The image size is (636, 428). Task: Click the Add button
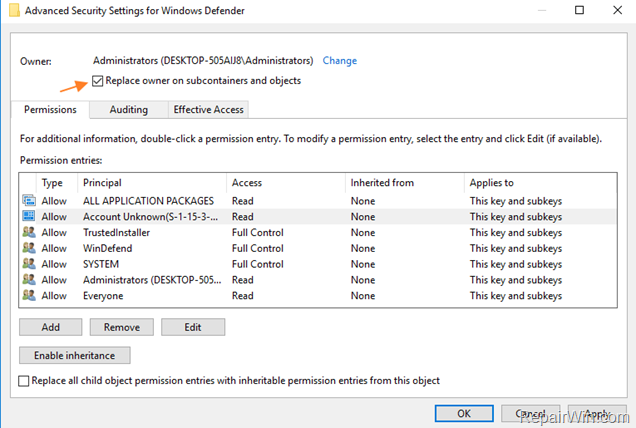point(50,327)
